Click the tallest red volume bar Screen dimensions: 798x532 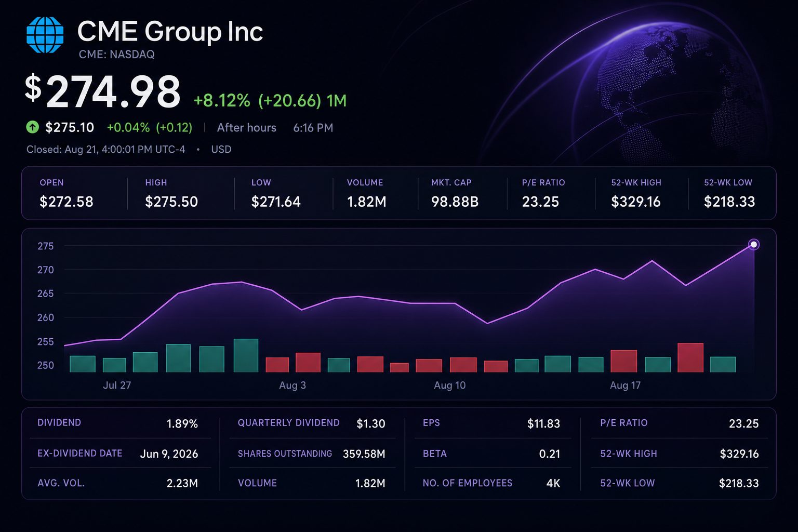point(690,357)
